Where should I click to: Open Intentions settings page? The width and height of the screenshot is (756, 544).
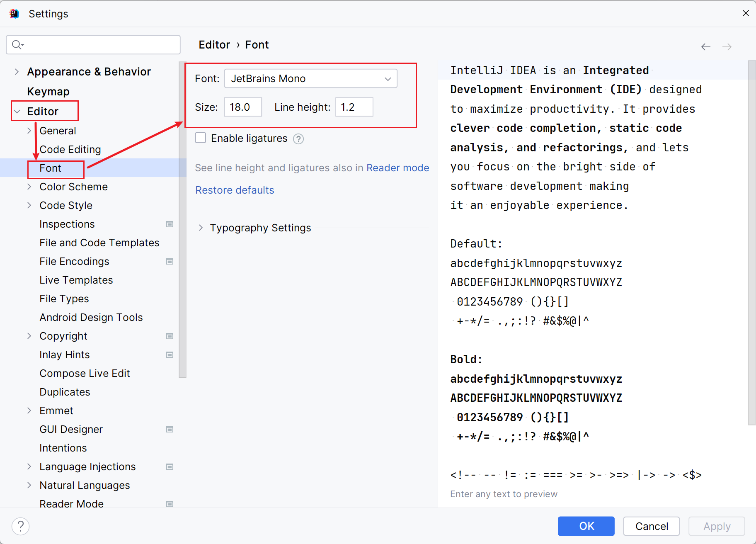pyautogui.click(x=63, y=448)
